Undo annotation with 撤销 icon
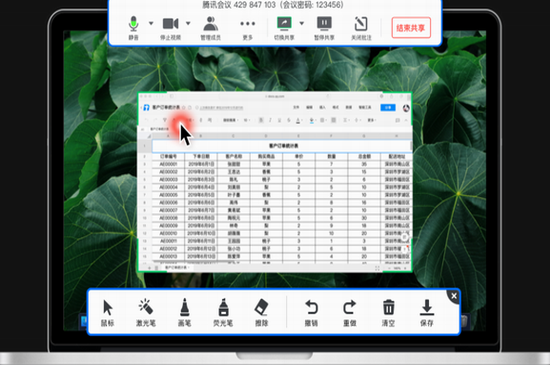Image resolution: width=550 pixels, height=365 pixels. (311, 313)
